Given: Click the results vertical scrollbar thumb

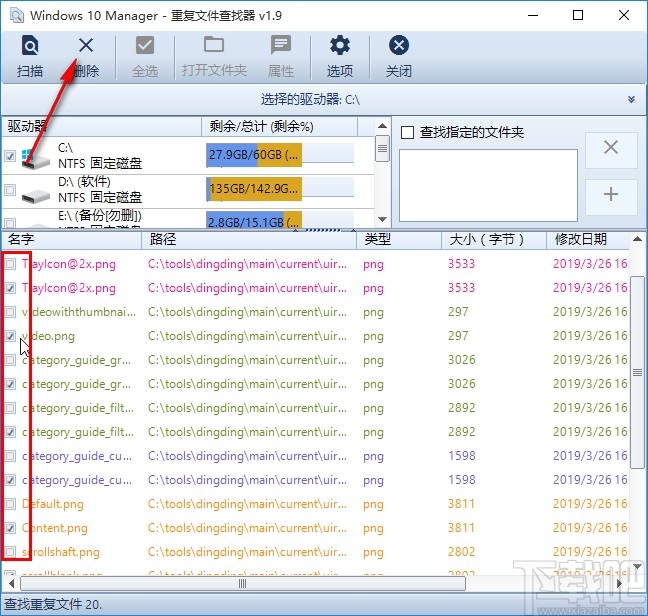Looking at the screenshot, I should point(637,372).
